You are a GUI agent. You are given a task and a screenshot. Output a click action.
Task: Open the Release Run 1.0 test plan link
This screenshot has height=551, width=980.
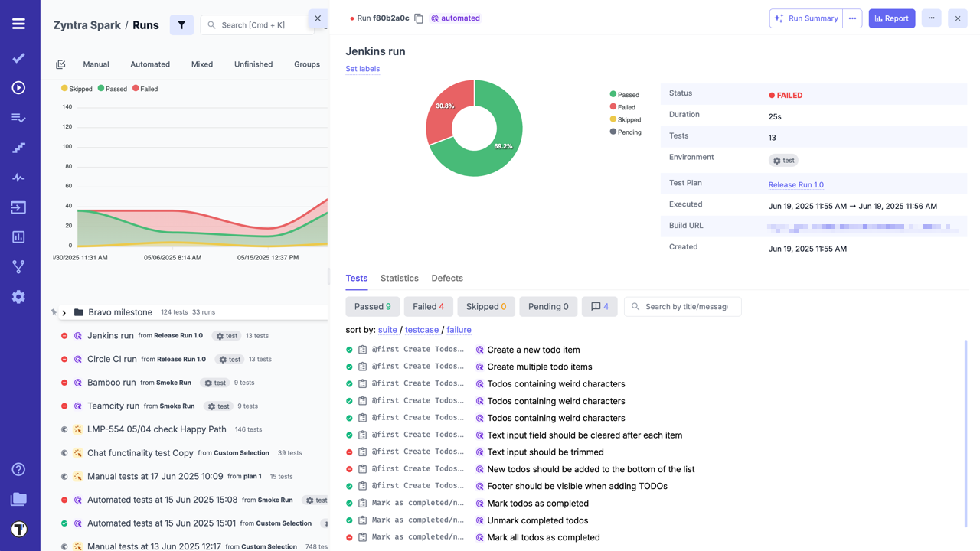pyautogui.click(x=795, y=184)
